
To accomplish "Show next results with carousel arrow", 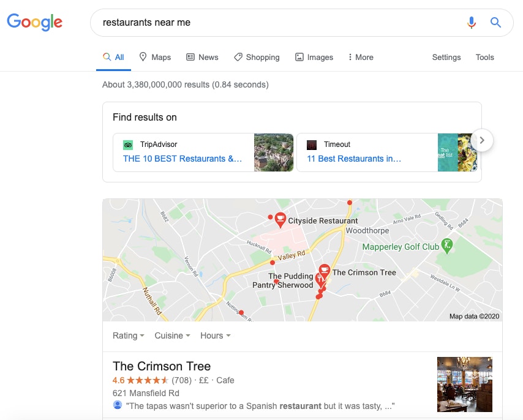I will 482,140.
